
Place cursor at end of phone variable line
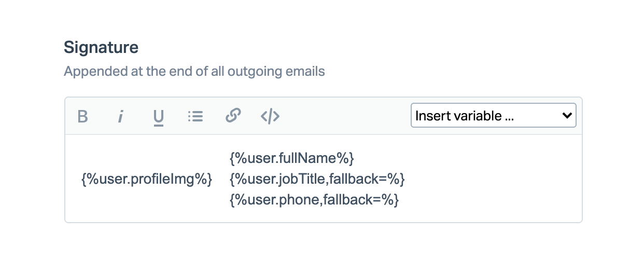(x=400, y=199)
